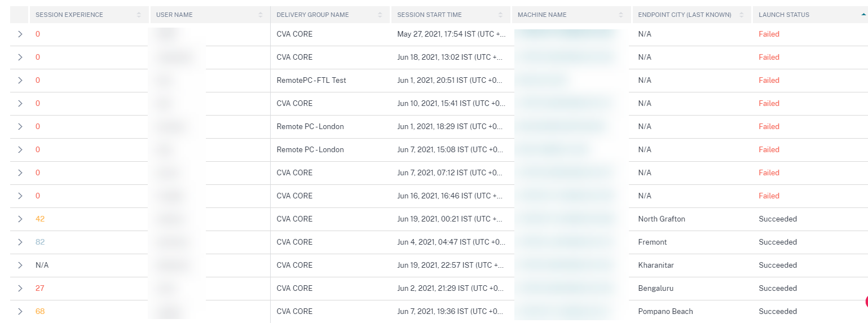Sort the table by Session Start Time icon
This screenshot has width=868, height=323.
501,15
